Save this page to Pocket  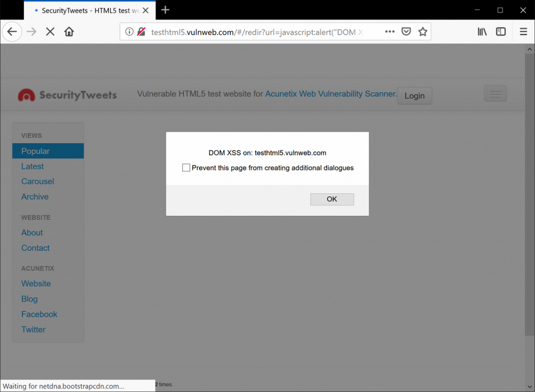406,31
